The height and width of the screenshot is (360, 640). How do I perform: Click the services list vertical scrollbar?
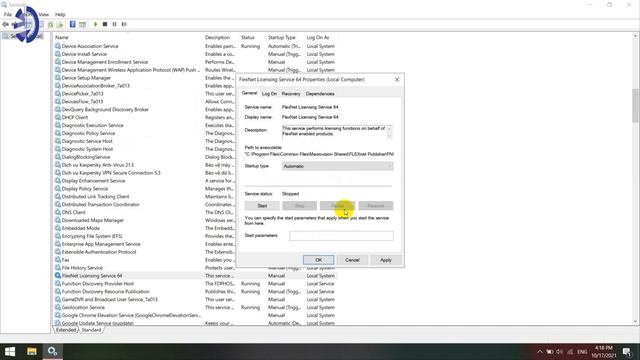(636, 105)
